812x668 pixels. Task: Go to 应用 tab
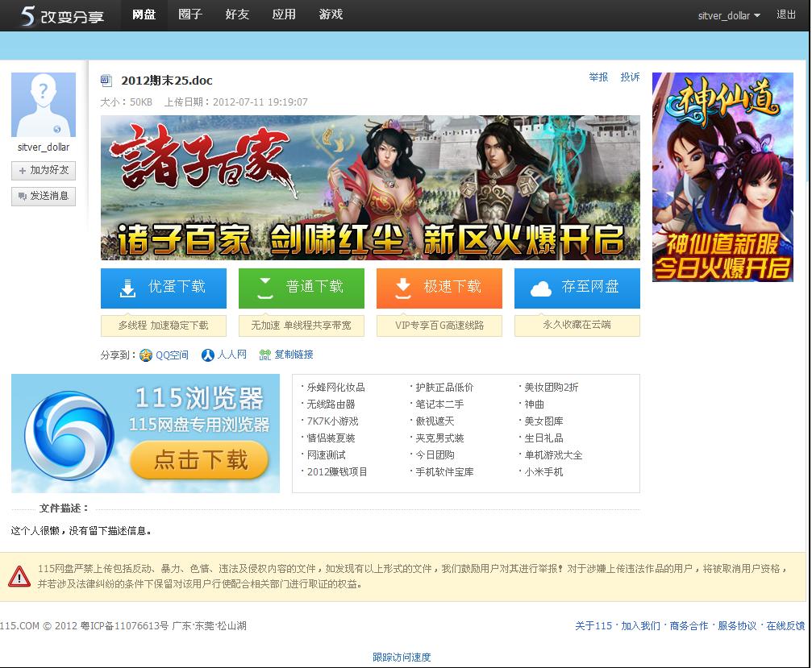(x=284, y=15)
